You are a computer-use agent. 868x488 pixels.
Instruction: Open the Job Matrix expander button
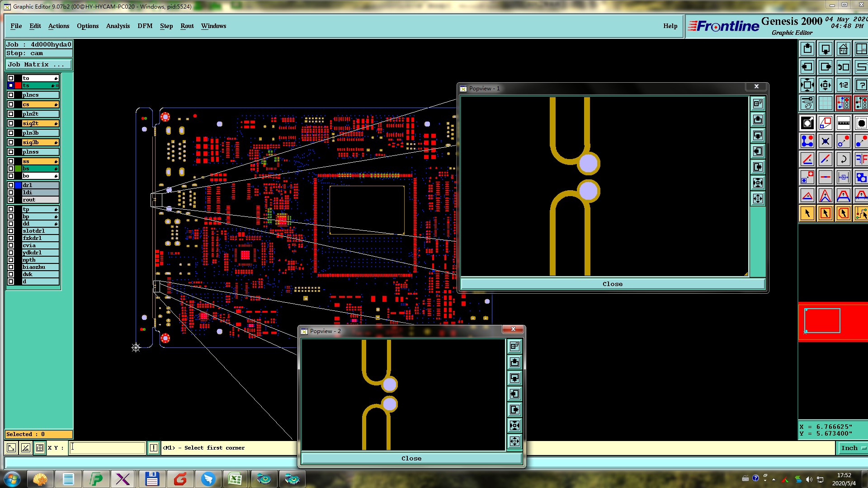[x=38, y=65]
